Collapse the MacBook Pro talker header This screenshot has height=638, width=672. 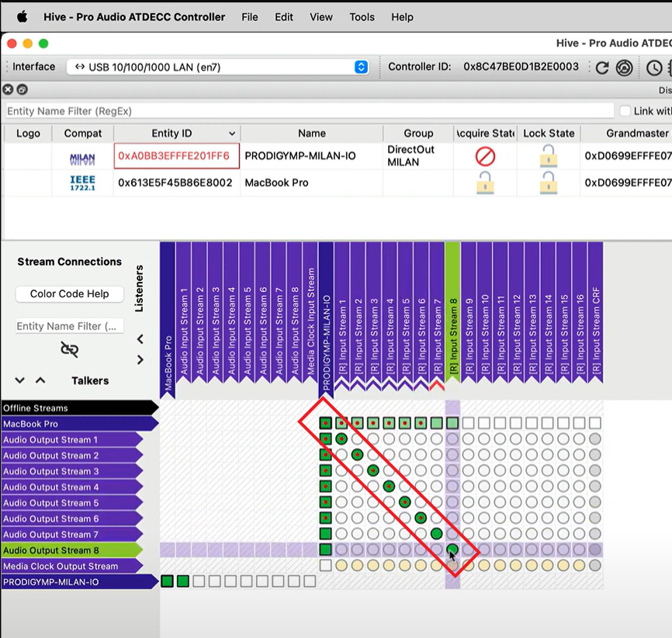(79, 424)
